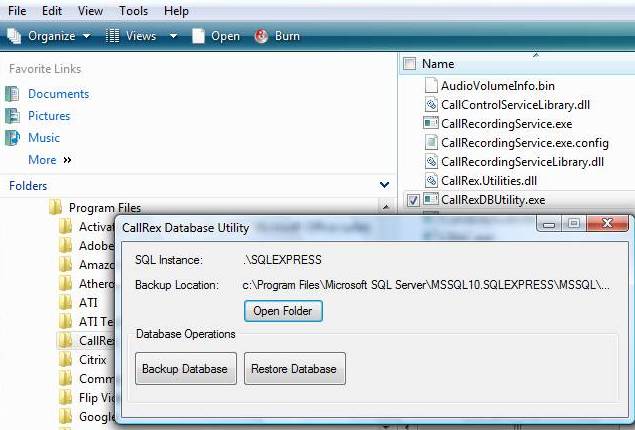
Task: Click the .\SQLEXPRESS instance value
Action: click(282, 260)
